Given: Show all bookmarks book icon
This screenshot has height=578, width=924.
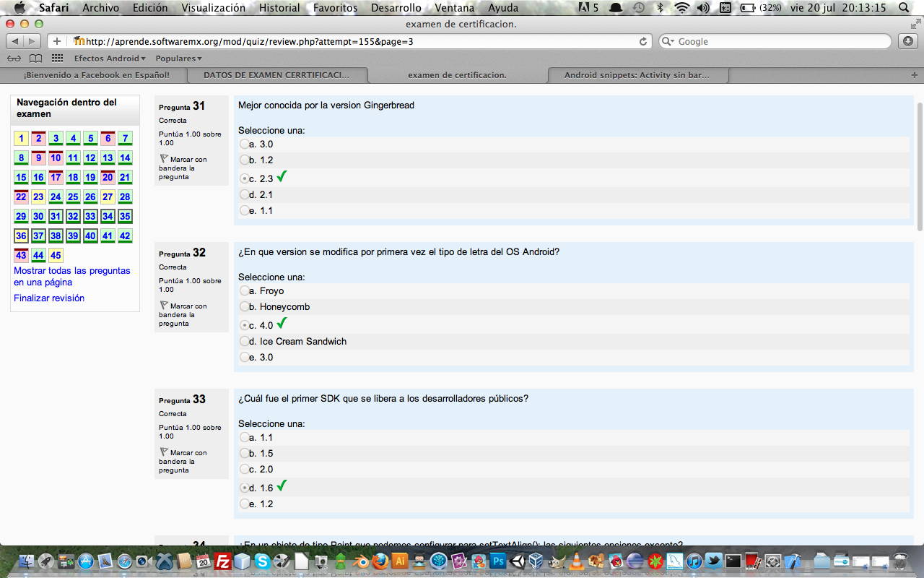Looking at the screenshot, I should click(x=35, y=59).
